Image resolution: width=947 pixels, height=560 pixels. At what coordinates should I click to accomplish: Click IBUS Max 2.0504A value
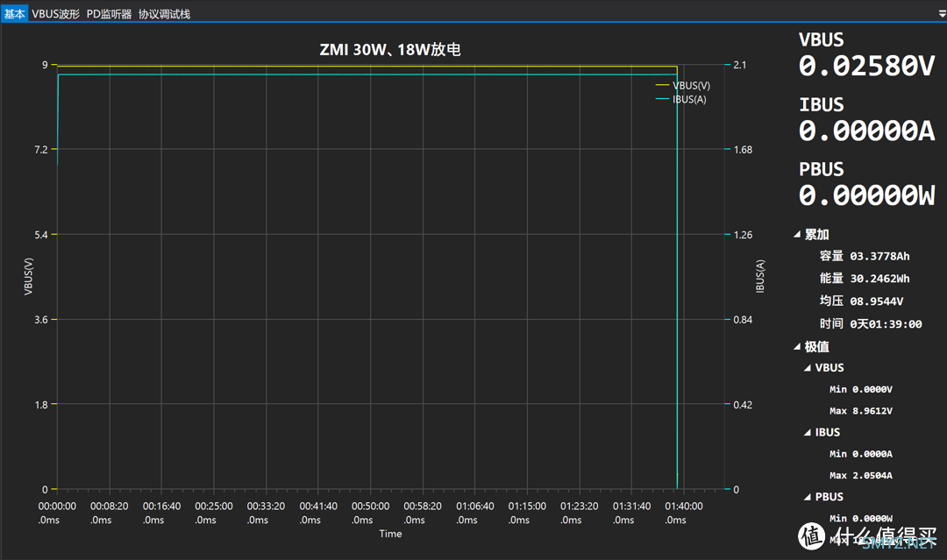point(872,476)
